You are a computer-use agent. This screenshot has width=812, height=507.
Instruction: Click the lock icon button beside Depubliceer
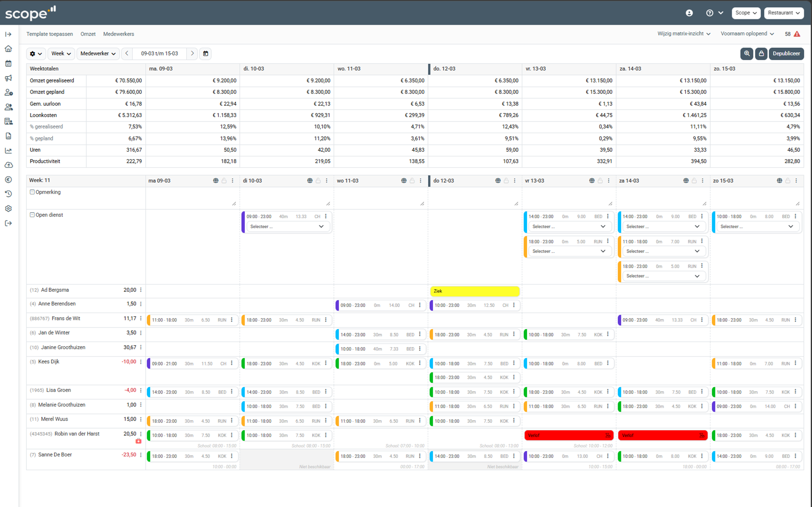click(x=761, y=54)
